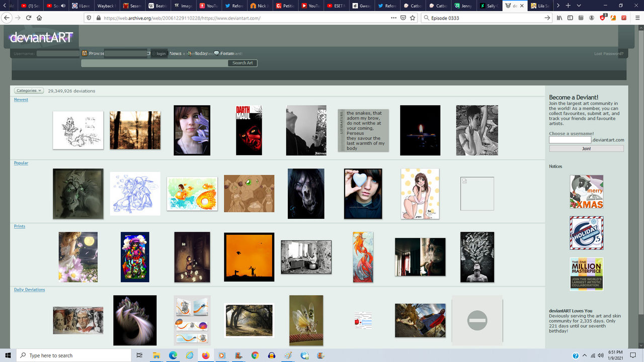
Task: Open the Perseus literature snippet thumbnail
Action: [x=364, y=130]
